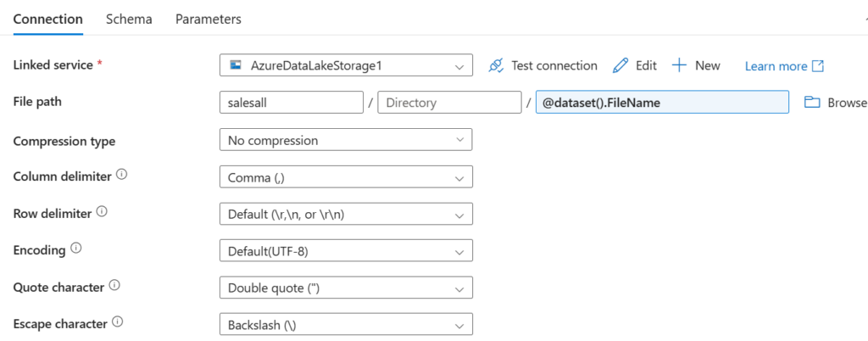
Task: Click the Browse folder icon
Action: tap(812, 103)
